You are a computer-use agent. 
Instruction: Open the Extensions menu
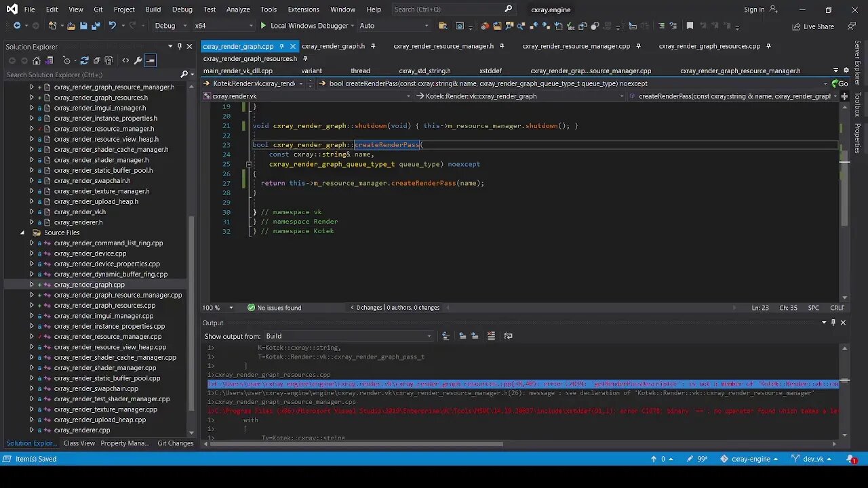pyautogui.click(x=303, y=9)
